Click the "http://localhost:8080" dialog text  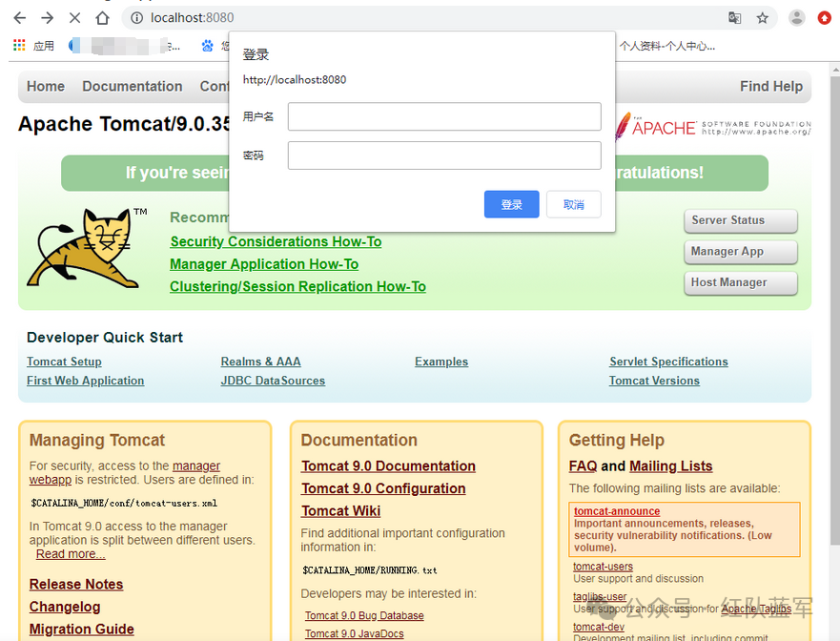294,80
